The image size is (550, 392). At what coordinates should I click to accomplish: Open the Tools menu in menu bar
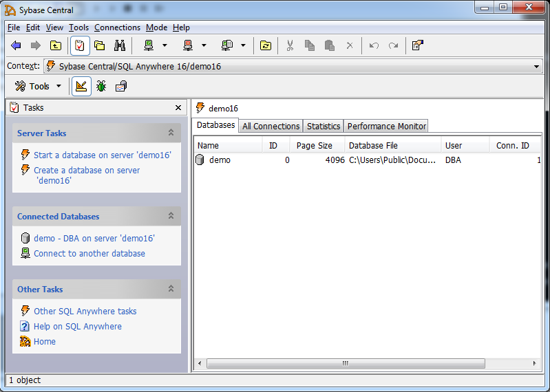tap(78, 28)
